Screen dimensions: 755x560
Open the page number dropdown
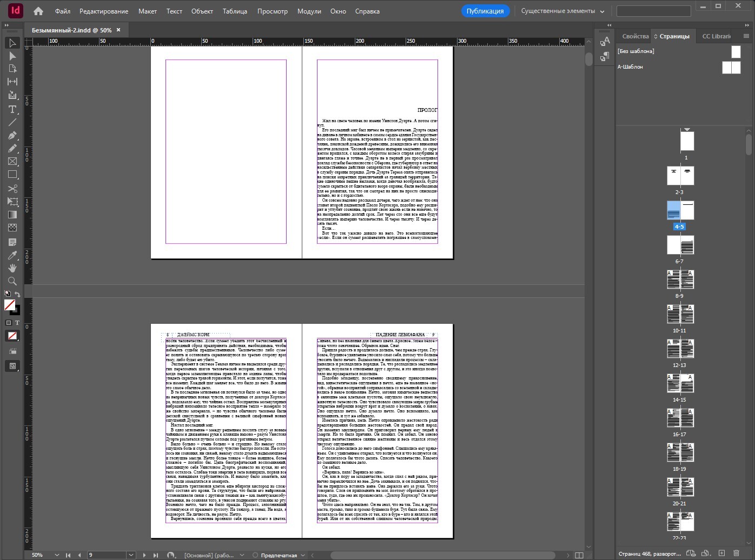point(131,555)
